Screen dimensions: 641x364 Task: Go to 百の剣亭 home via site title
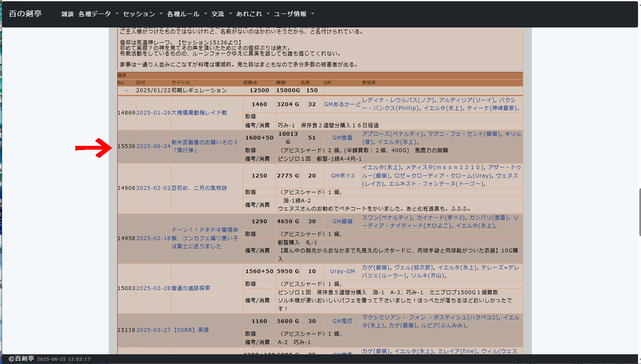tap(25, 14)
